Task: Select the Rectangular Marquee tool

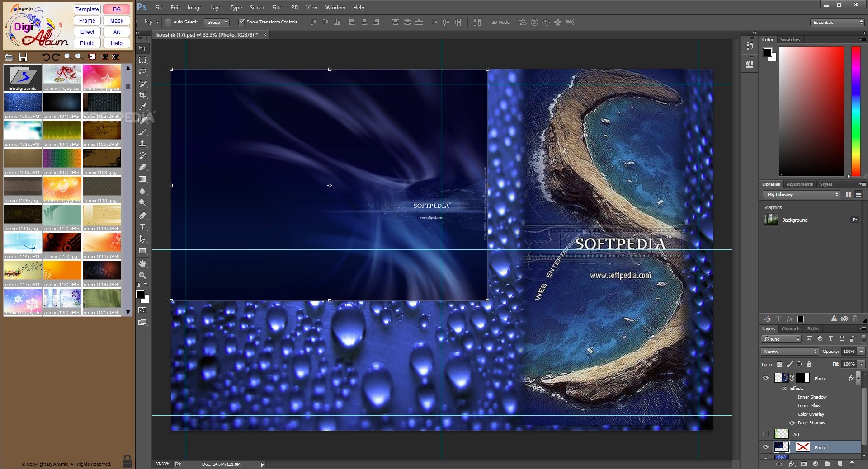Action: (x=142, y=60)
